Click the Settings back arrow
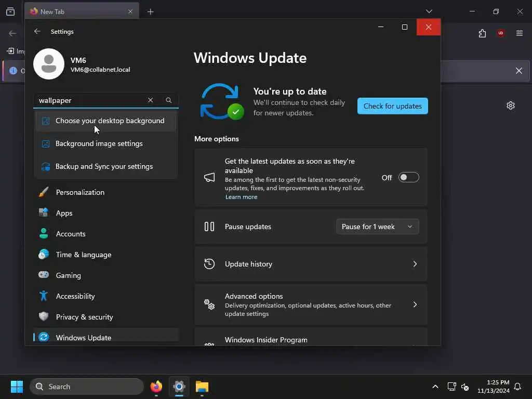The width and height of the screenshot is (532, 399). pyautogui.click(x=37, y=31)
